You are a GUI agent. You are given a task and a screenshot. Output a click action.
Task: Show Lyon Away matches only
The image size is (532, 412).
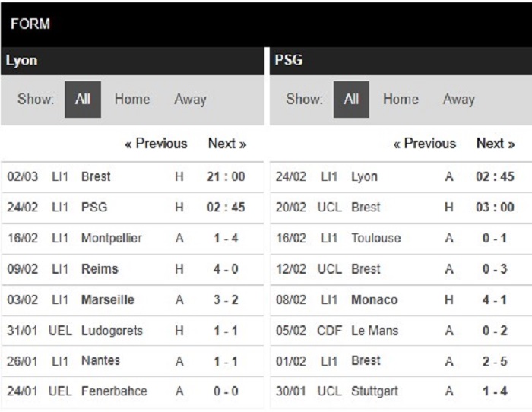(190, 100)
